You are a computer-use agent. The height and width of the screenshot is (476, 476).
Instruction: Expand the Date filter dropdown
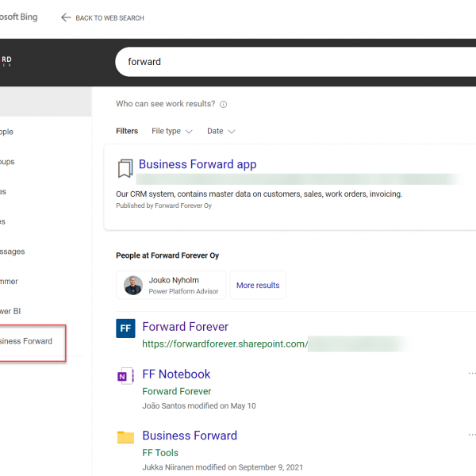221,131
